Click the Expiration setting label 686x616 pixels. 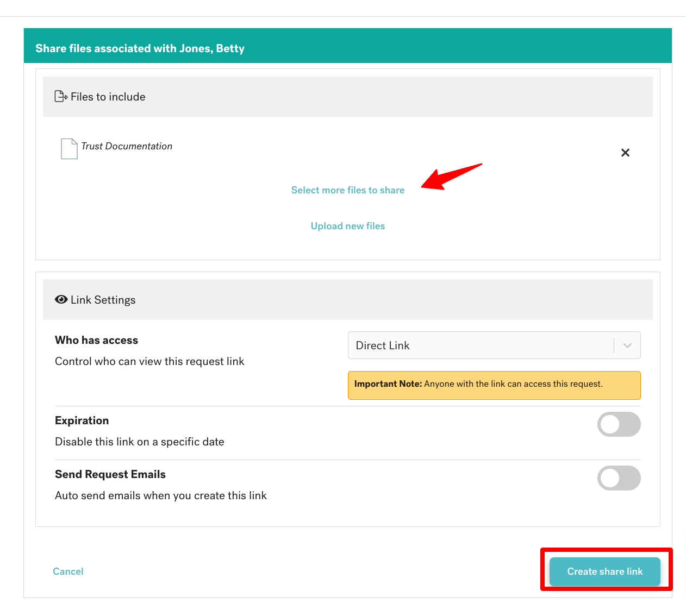coord(82,420)
